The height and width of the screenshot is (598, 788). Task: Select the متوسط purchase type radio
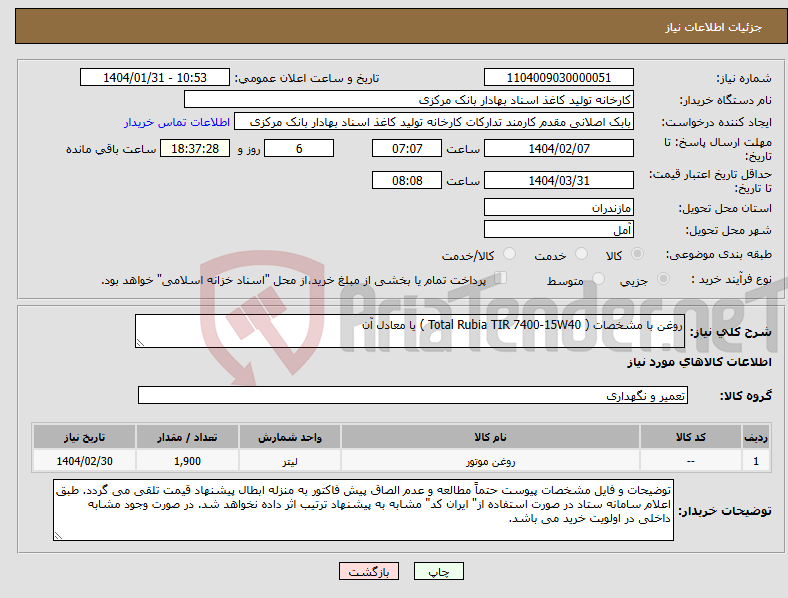[598, 278]
